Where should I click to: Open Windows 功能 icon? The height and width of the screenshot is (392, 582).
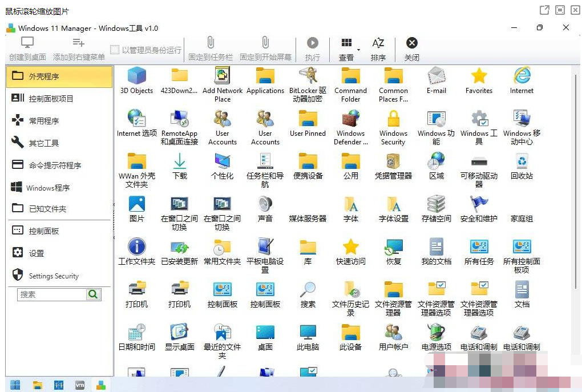coord(436,127)
